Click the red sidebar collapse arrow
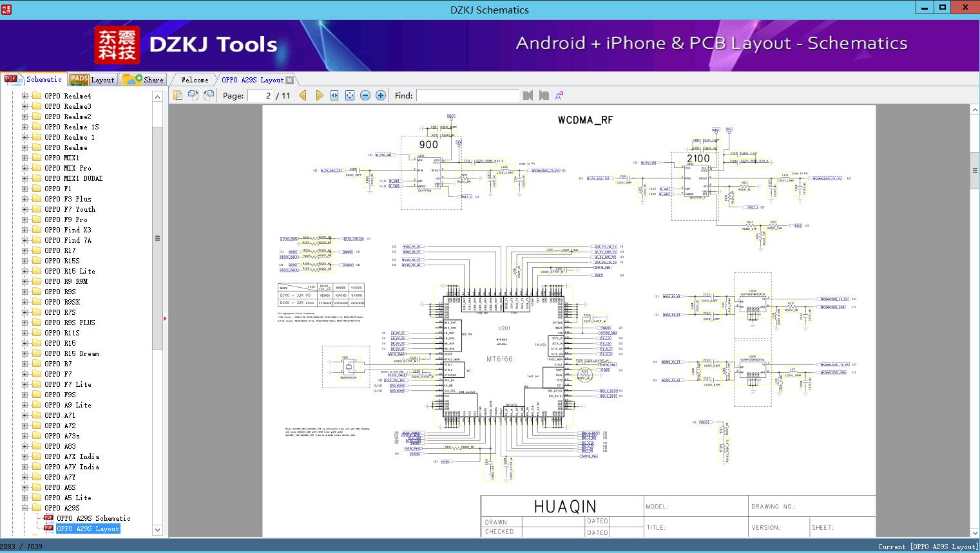This screenshot has height=553, width=980. pyautogui.click(x=166, y=318)
